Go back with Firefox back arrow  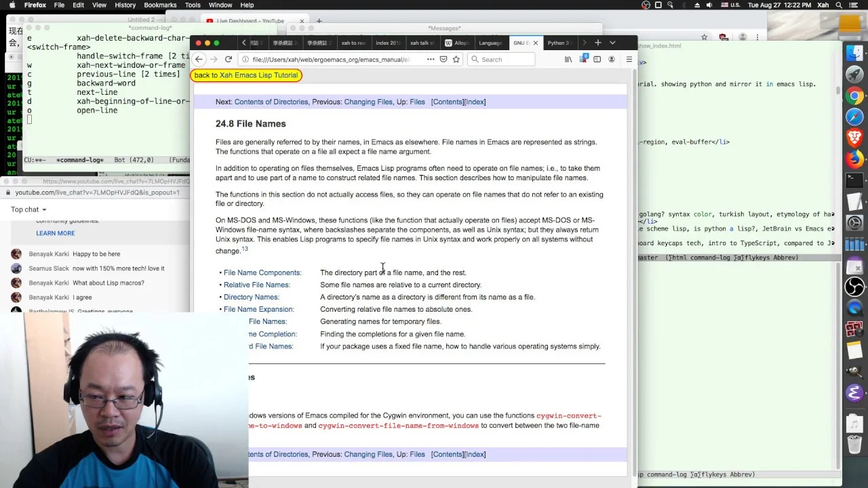click(x=199, y=60)
